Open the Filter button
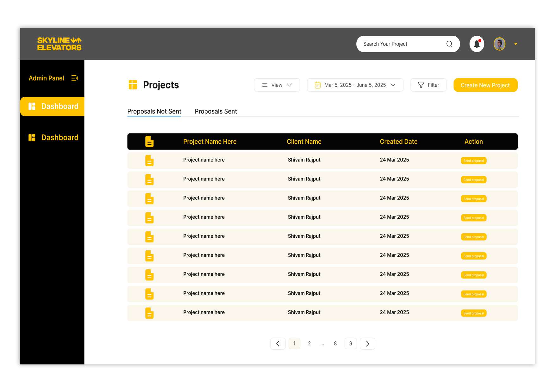This screenshot has height=392, width=555. coord(428,85)
